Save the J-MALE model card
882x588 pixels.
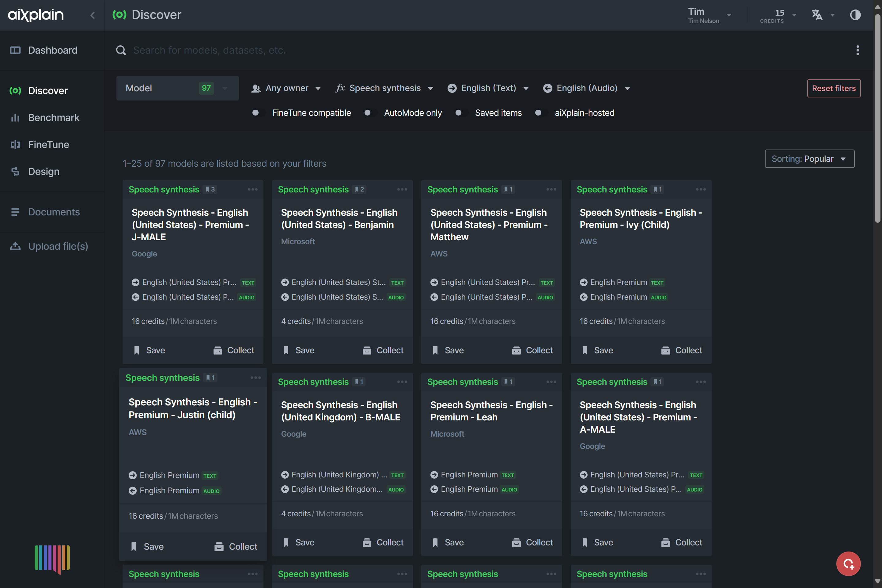click(149, 350)
